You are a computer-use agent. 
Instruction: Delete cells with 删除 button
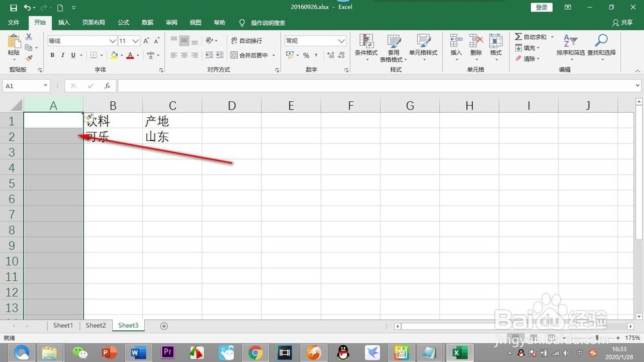(x=476, y=48)
